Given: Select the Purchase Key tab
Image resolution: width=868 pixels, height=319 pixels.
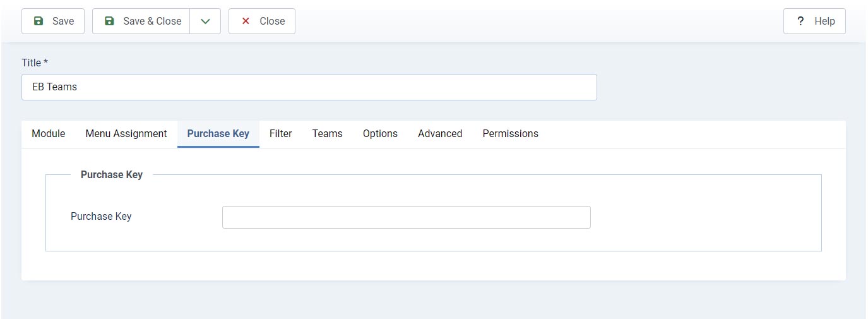Looking at the screenshot, I should pos(218,134).
